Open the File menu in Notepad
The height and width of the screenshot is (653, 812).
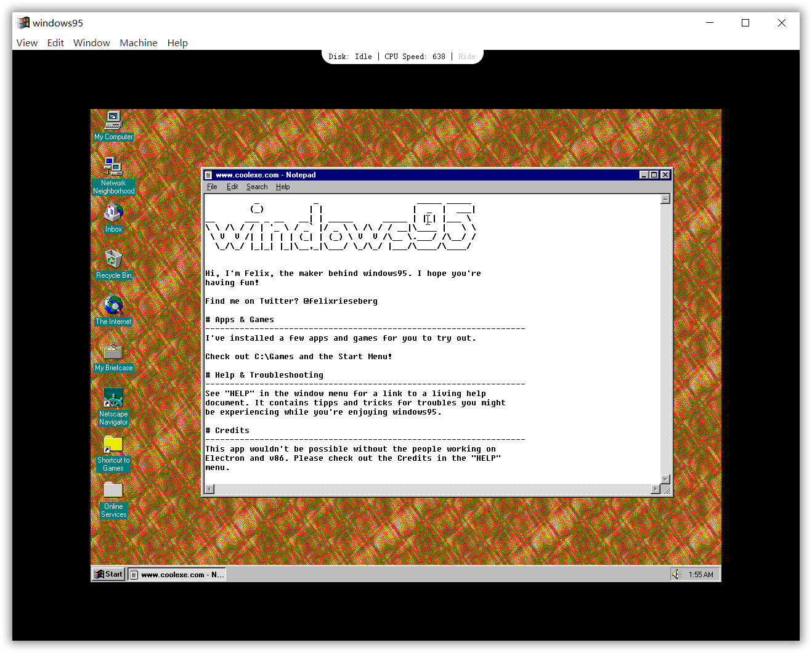point(212,187)
